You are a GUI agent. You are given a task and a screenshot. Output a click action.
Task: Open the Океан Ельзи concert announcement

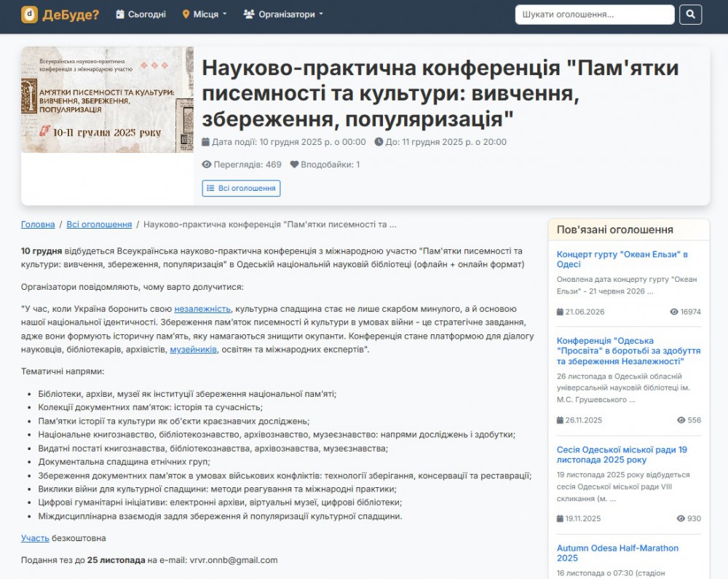coord(622,259)
